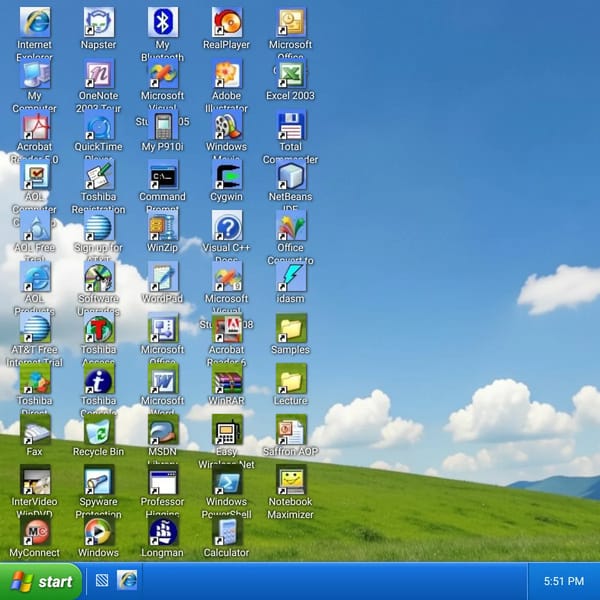This screenshot has height=600, width=600.
Task: Click the My P910i phone icon
Action: [163, 125]
